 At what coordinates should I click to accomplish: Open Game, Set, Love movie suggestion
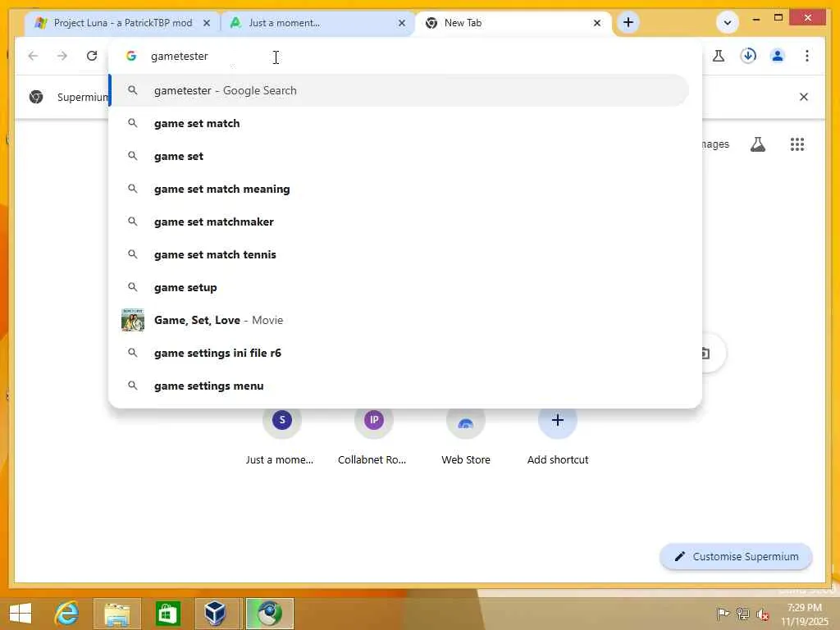pyautogui.click(x=399, y=321)
